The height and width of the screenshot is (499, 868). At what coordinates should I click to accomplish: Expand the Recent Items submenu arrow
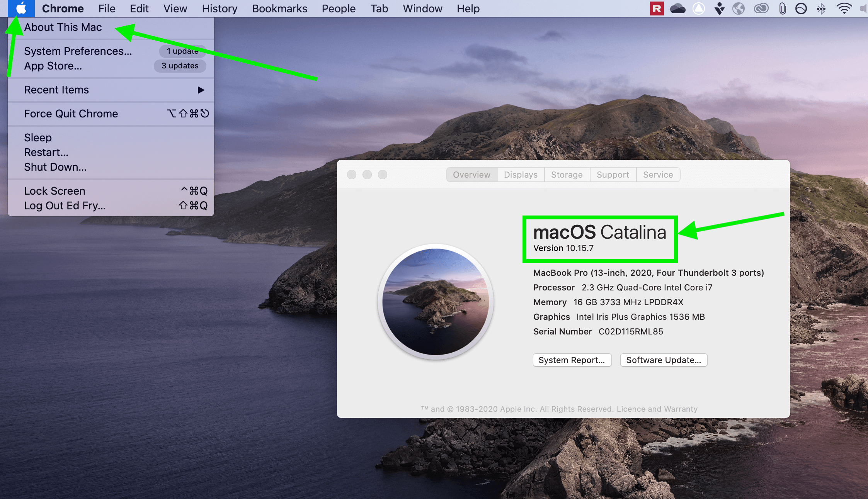click(201, 90)
